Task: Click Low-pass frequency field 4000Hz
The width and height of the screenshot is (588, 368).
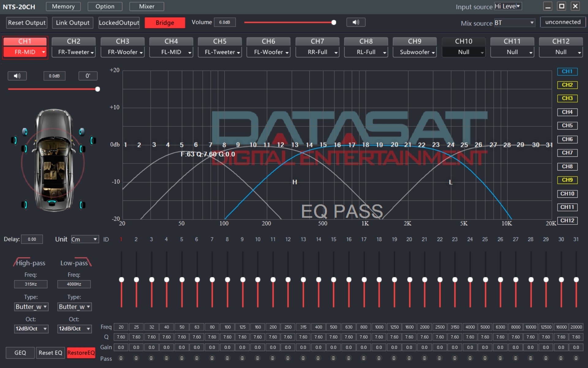Action: [74, 284]
